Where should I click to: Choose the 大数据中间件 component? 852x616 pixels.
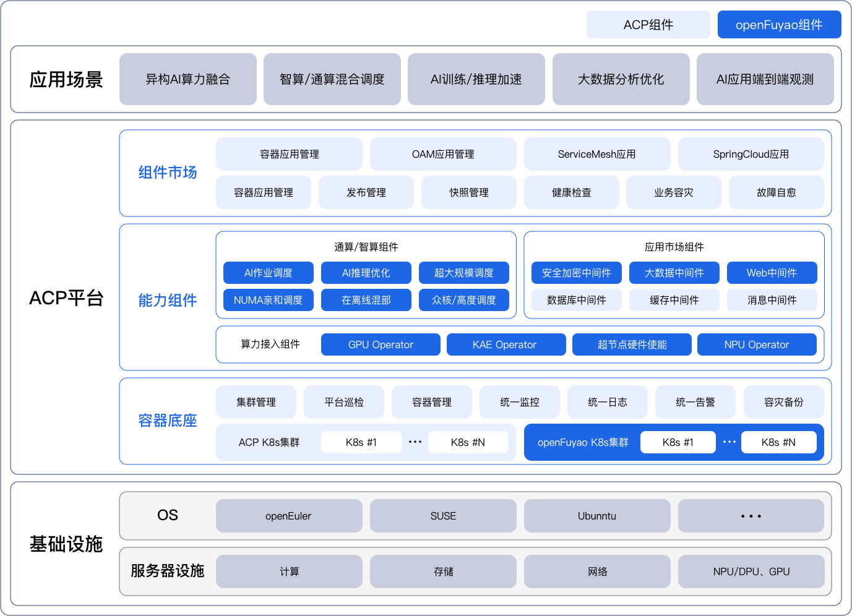click(x=674, y=273)
